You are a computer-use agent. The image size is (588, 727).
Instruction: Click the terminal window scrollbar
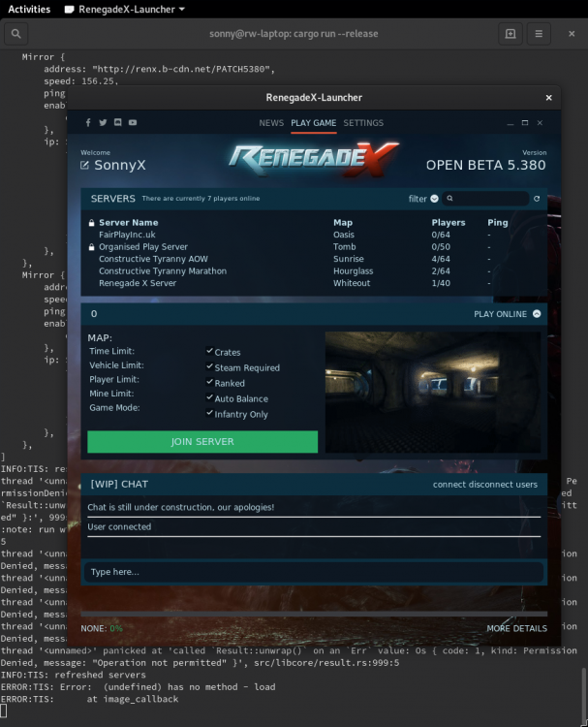click(584, 695)
